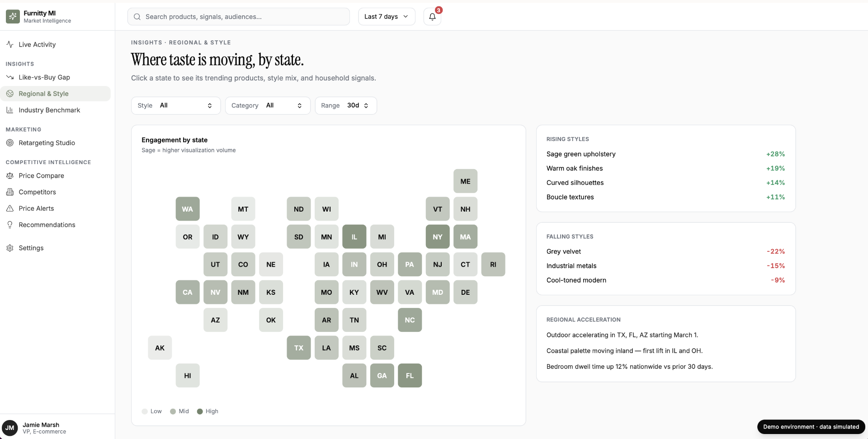Click the Low legend color dot
The height and width of the screenshot is (439, 868).
point(145,411)
